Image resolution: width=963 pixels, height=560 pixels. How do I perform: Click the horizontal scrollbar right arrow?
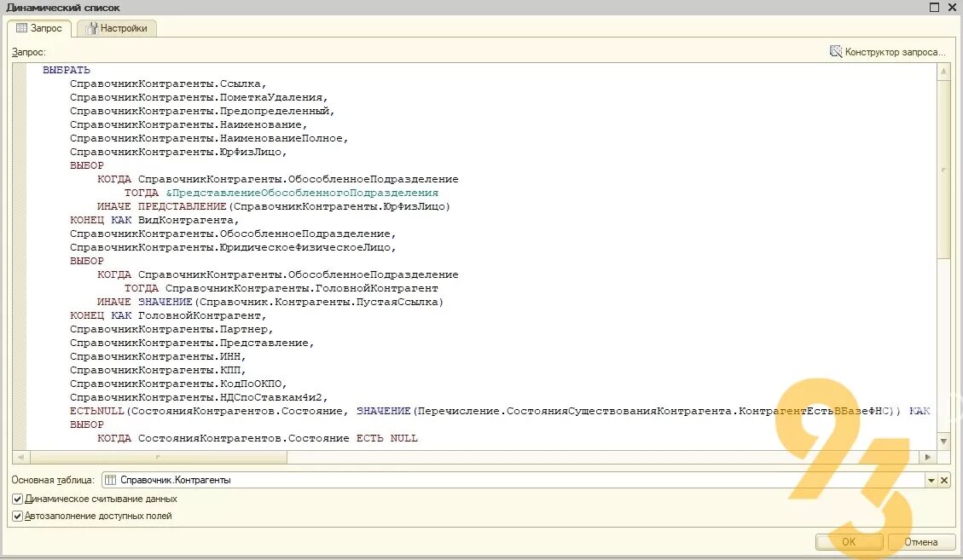click(927, 457)
